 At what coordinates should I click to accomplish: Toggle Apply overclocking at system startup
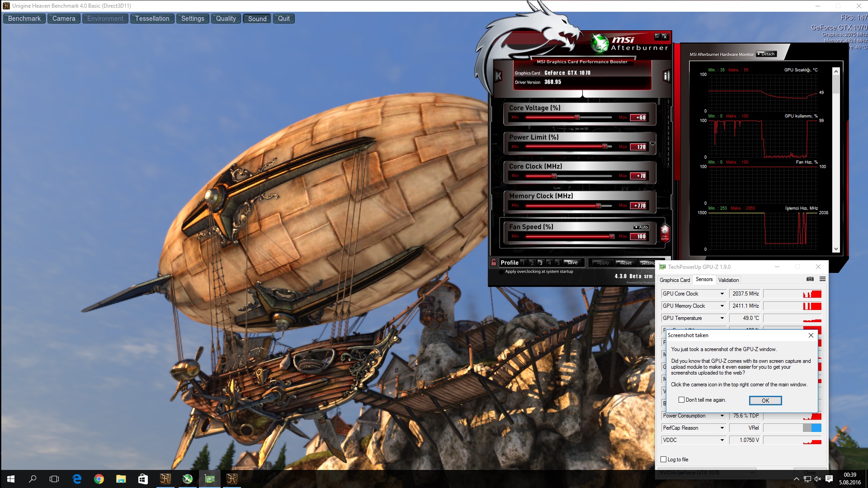(536, 272)
